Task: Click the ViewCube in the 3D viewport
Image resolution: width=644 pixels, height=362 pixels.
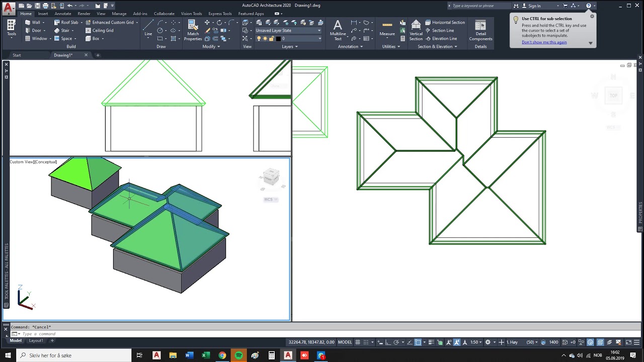Action: pyautogui.click(x=271, y=176)
